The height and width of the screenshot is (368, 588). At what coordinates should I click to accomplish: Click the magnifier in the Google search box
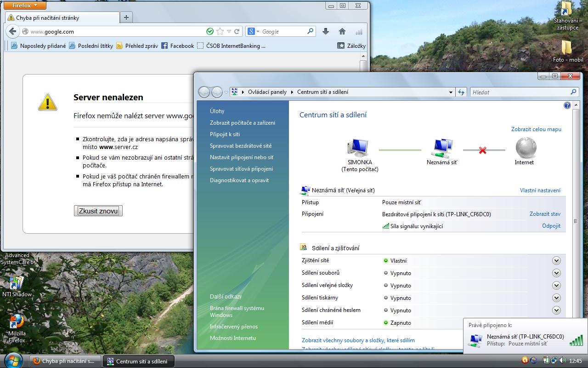pos(311,31)
